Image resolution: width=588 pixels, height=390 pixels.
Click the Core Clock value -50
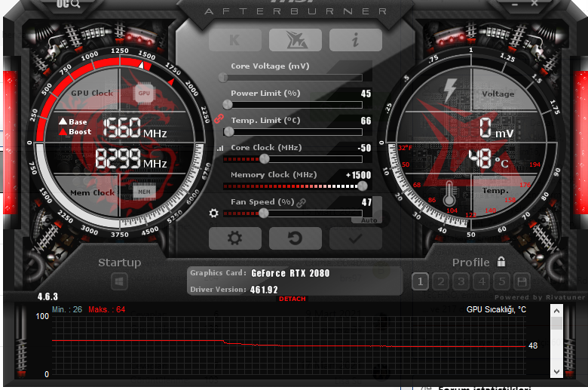click(x=364, y=148)
